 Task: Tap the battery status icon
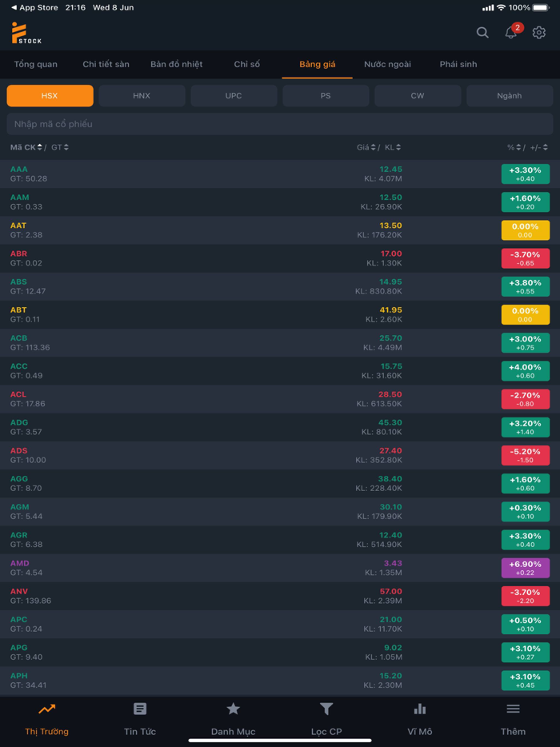(x=541, y=8)
